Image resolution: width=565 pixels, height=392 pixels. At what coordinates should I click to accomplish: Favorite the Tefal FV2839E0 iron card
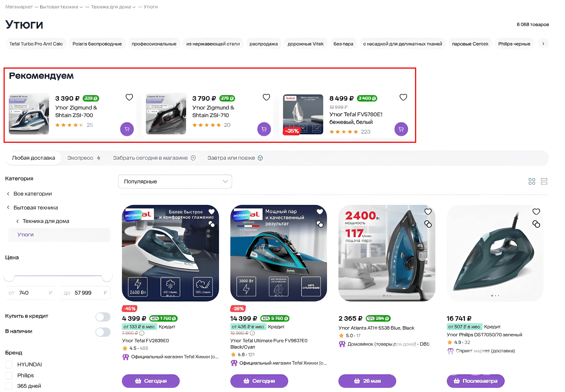(x=211, y=211)
